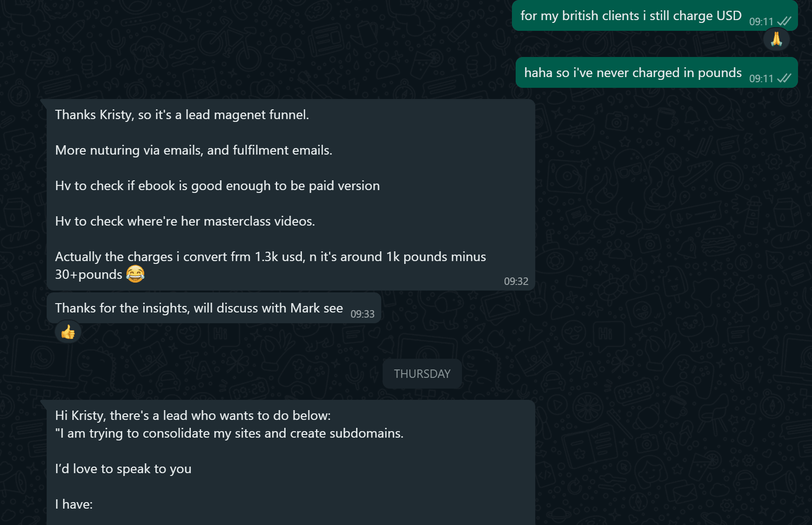Open the thumbs up reaction
The height and width of the screenshot is (525, 812).
(68, 333)
